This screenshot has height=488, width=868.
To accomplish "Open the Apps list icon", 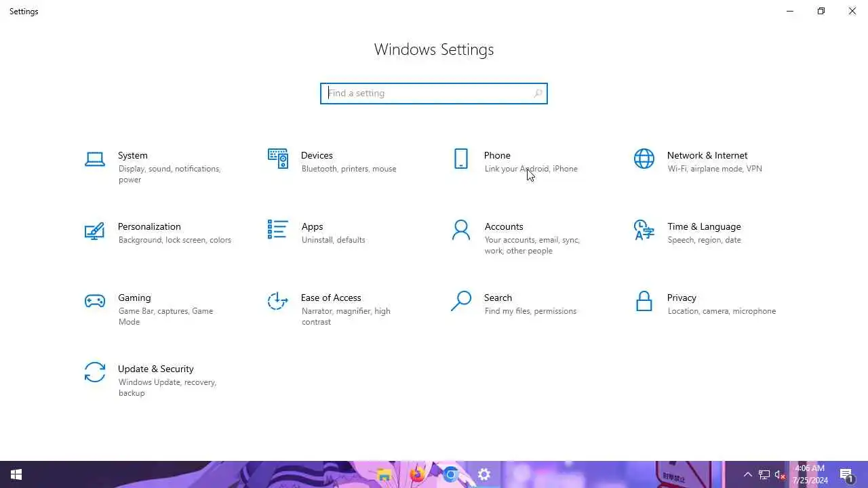I will click(278, 229).
